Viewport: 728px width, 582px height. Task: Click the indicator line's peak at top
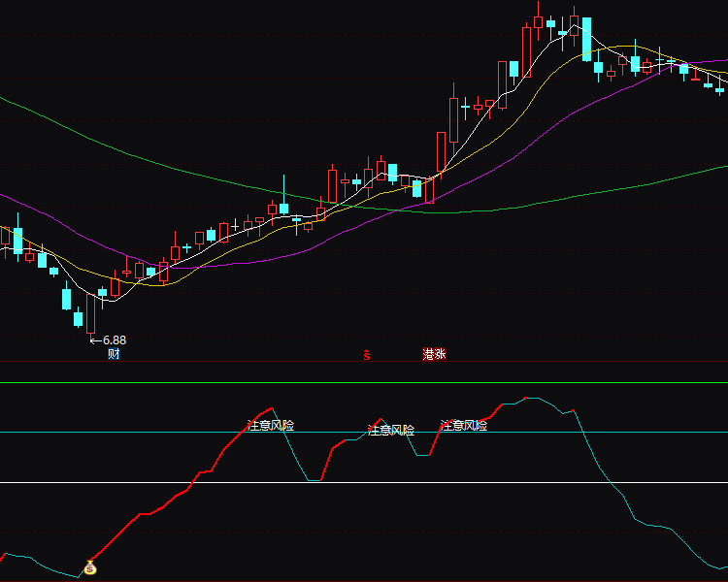[529, 398]
